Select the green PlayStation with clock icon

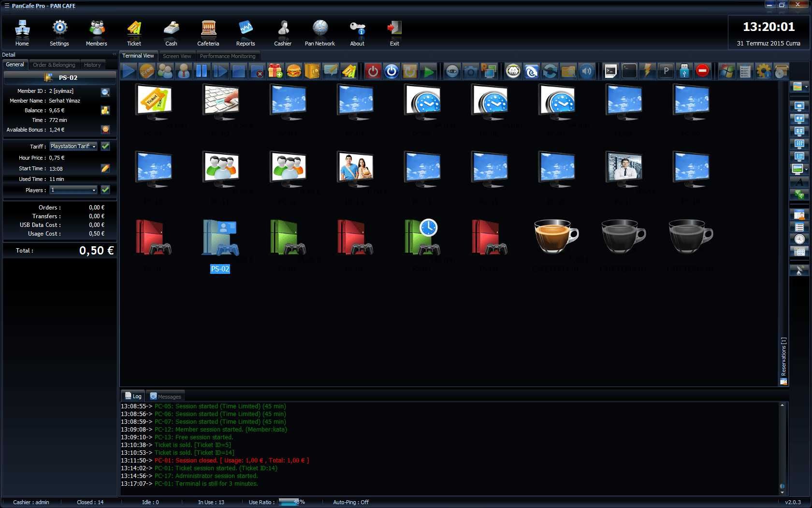(421, 237)
